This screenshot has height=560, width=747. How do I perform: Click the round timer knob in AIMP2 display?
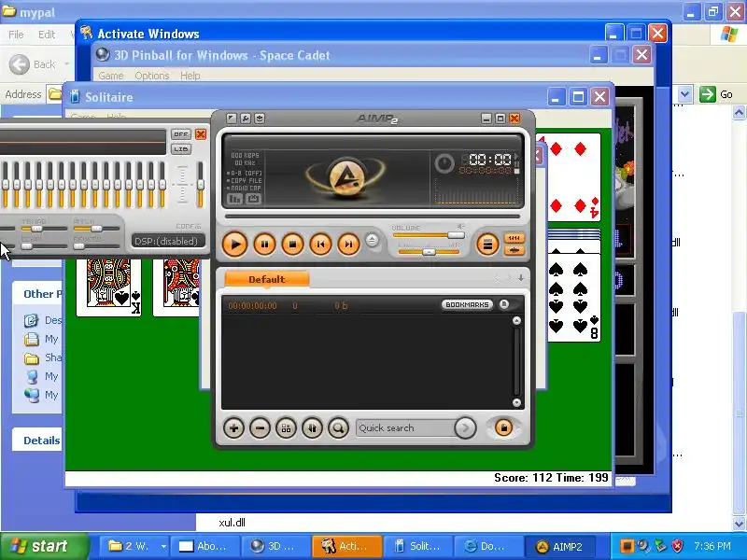(444, 163)
